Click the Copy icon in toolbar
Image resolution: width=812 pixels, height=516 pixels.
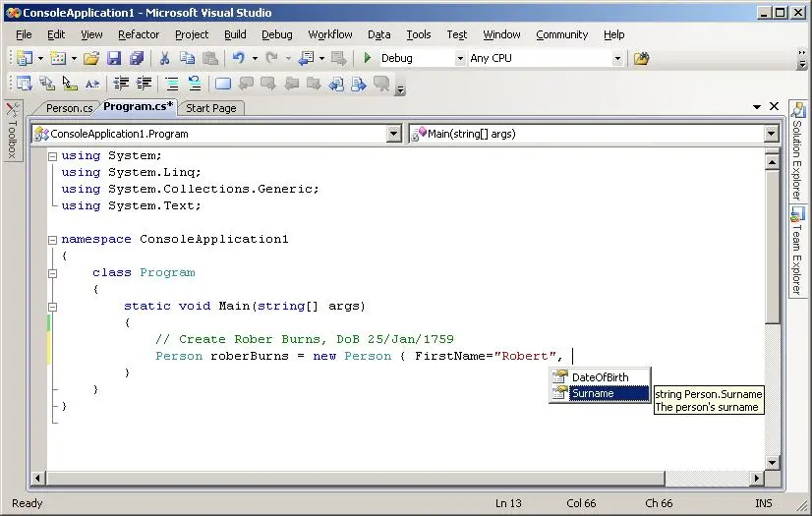pos(187,58)
